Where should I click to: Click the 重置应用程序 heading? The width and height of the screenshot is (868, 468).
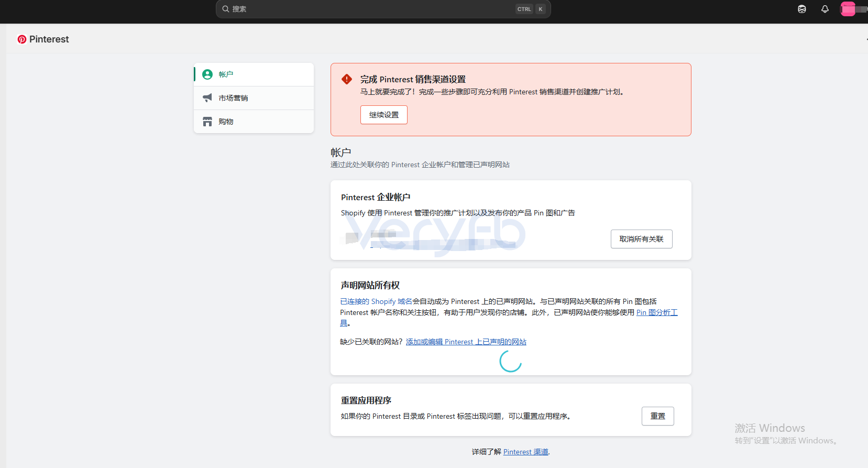point(366,400)
